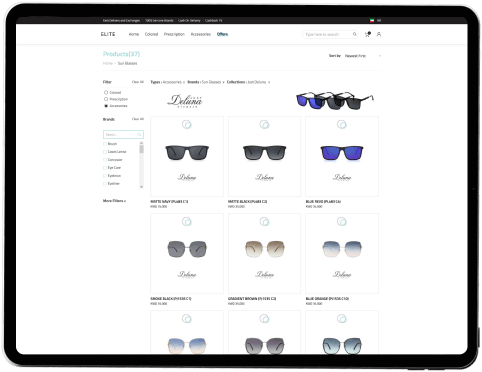This screenshot has width=482, height=372.
Task: Remove the Collections Just Deluna filter tag
Action: [269, 82]
